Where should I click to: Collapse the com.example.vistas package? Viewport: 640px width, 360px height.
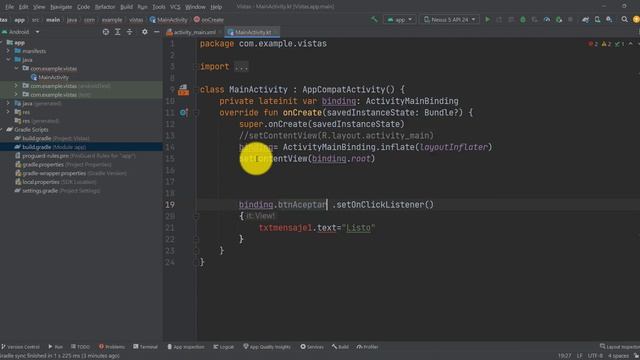(x=16, y=69)
